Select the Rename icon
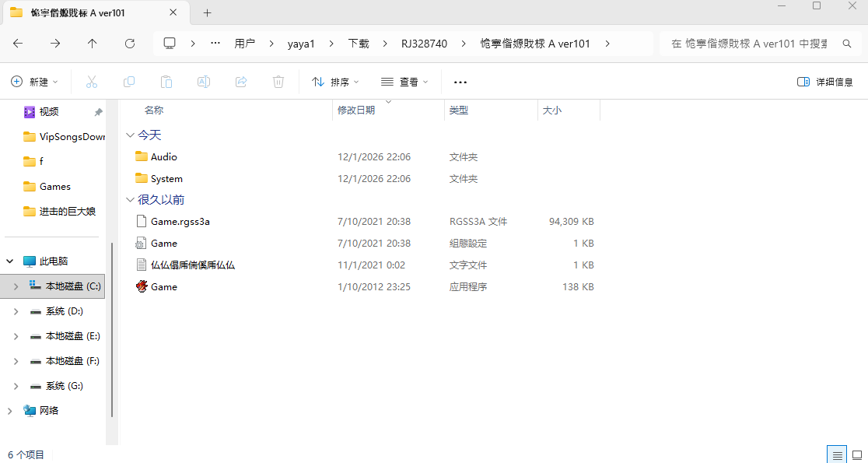Viewport: 868px width, 463px height. [203, 81]
